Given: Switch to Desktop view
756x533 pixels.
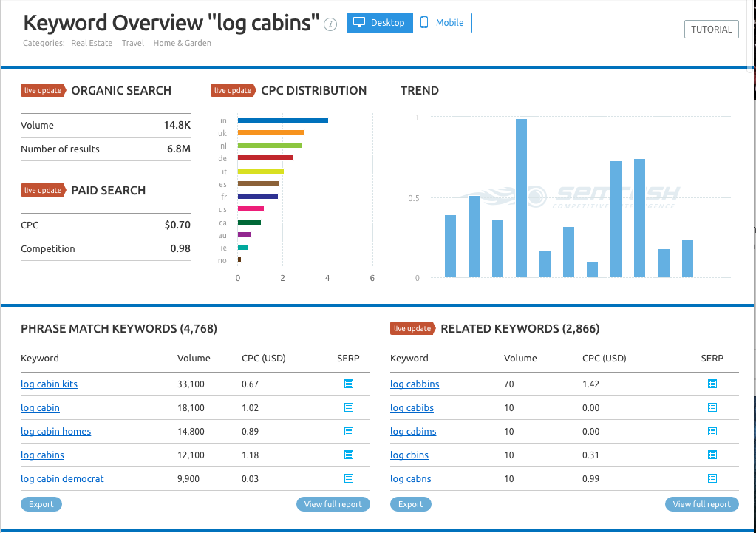Looking at the screenshot, I should coord(380,23).
